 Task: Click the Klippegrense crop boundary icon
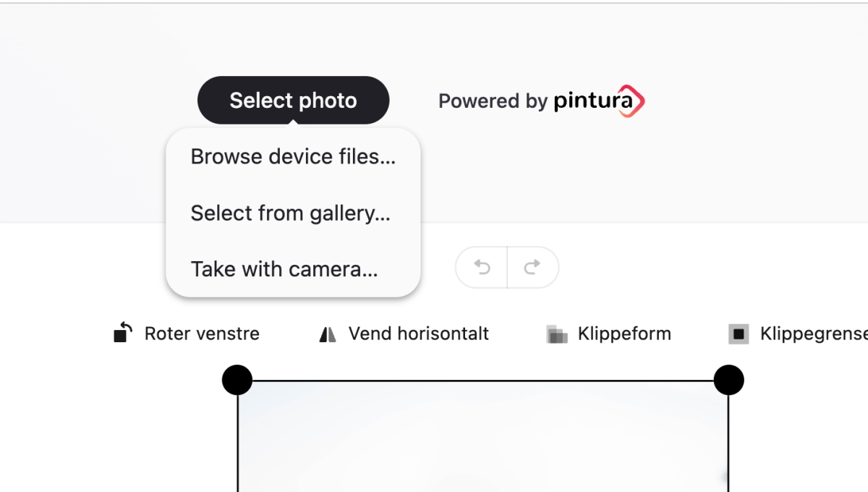[739, 334]
